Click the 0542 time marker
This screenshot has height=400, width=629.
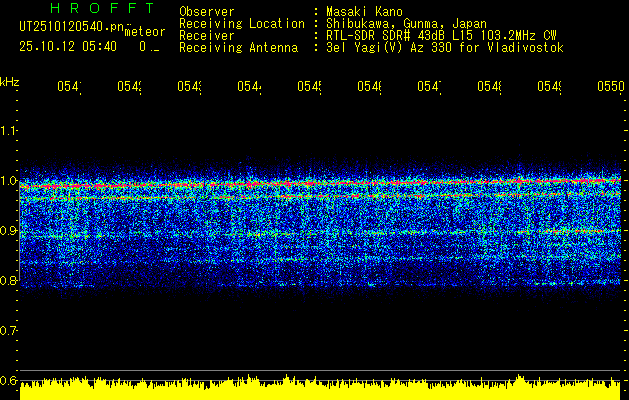coord(129,86)
